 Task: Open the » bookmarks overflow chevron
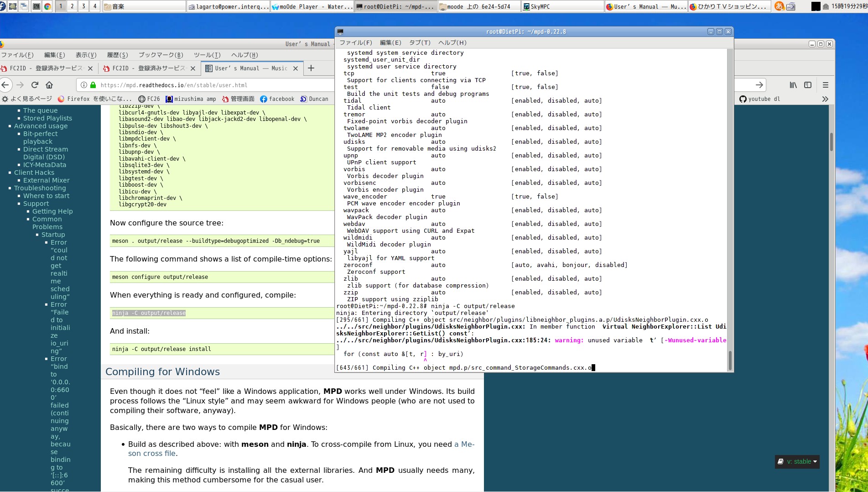(825, 99)
